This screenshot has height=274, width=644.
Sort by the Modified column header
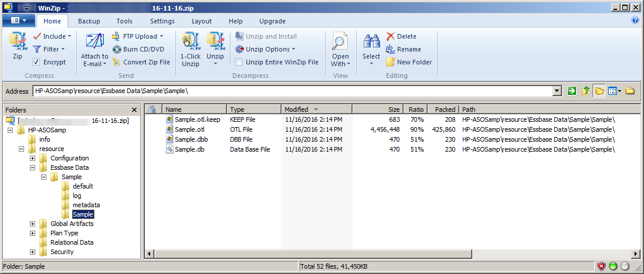tap(317, 109)
